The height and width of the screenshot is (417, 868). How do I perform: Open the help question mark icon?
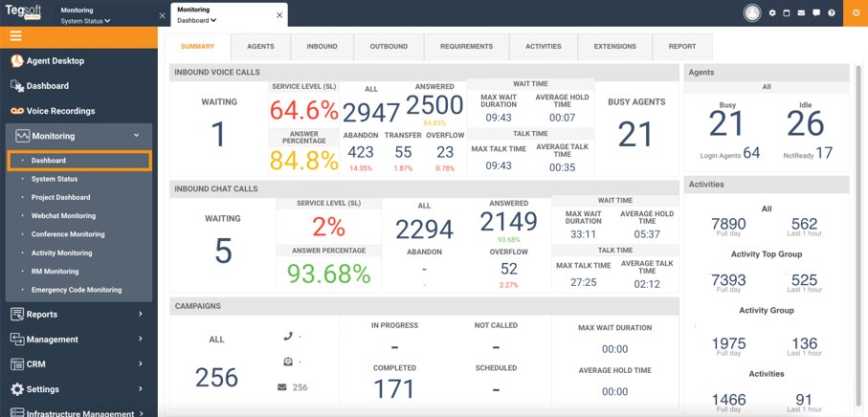click(832, 12)
